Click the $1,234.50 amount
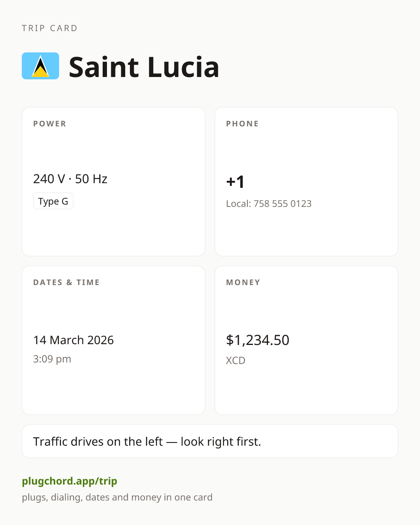The width and height of the screenshot is (420, 525). [258, 340]
